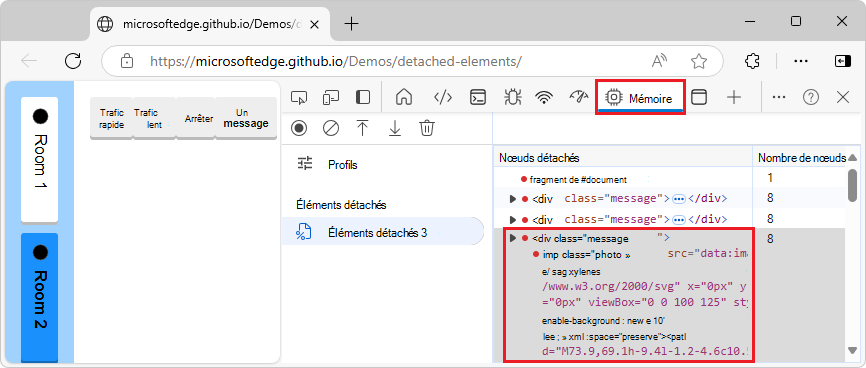Open a new browser tab

pyautogui.click(x=351, y=23)
